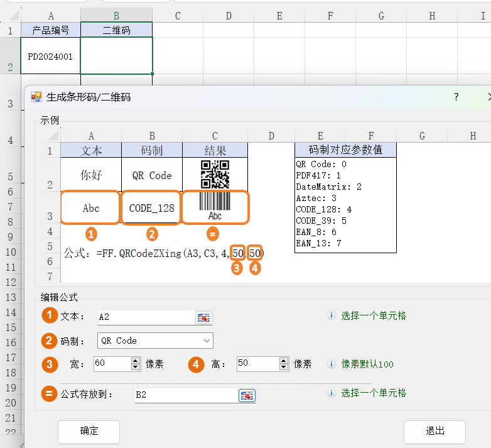The image size is (491, 448).
Task: Increase the 高 value with the up arrow
Action: coord(284,361)
